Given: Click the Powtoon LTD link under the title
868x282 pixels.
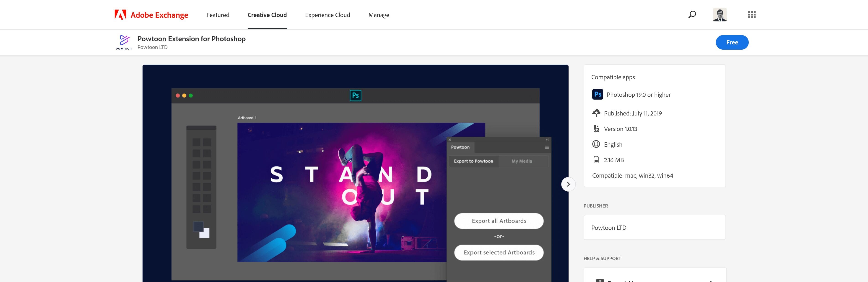Looking at the screenshot, I should pos(152,47).
